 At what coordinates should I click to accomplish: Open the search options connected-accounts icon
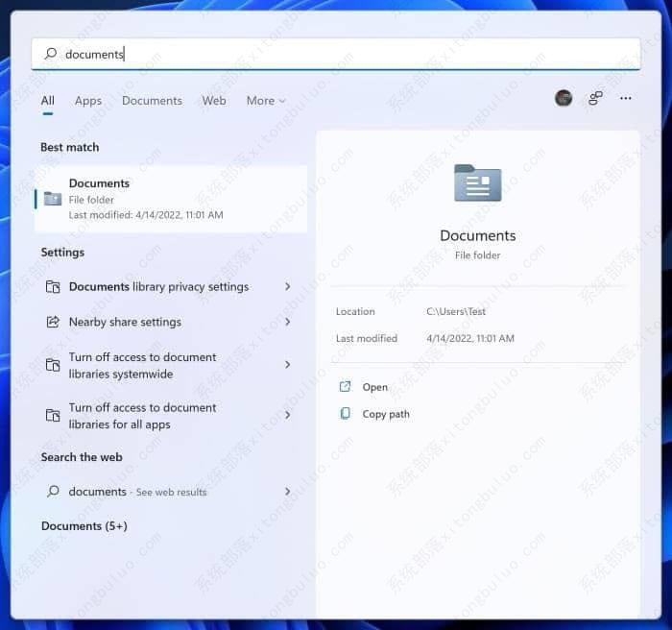595,98
